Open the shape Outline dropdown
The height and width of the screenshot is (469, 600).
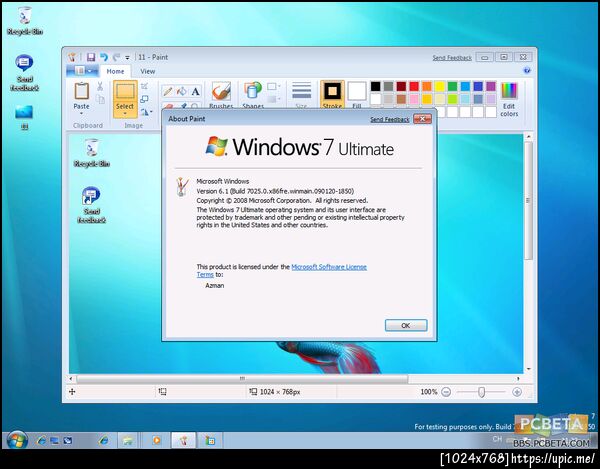[x=274, y=86]
